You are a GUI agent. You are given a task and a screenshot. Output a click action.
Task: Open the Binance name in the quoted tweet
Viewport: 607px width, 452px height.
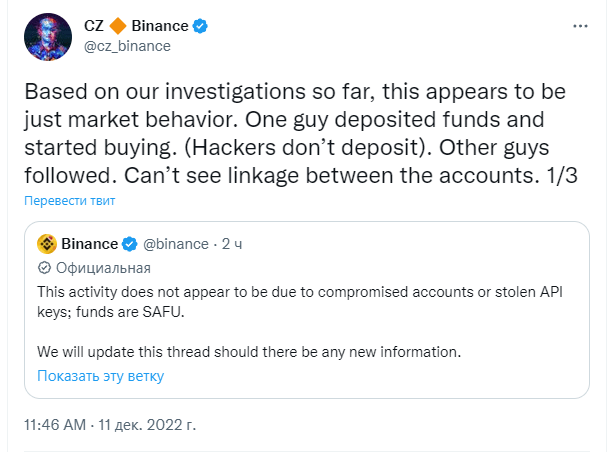point(89,244)
